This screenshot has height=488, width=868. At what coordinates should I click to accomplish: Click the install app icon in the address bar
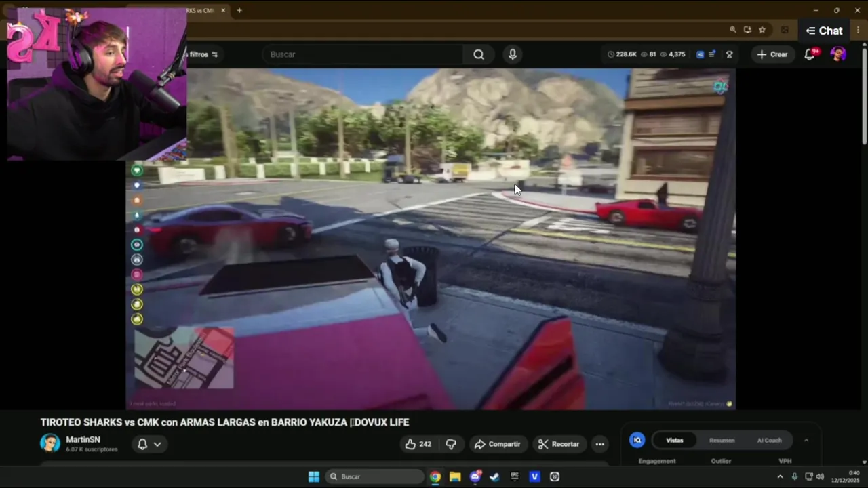[747, 30]
